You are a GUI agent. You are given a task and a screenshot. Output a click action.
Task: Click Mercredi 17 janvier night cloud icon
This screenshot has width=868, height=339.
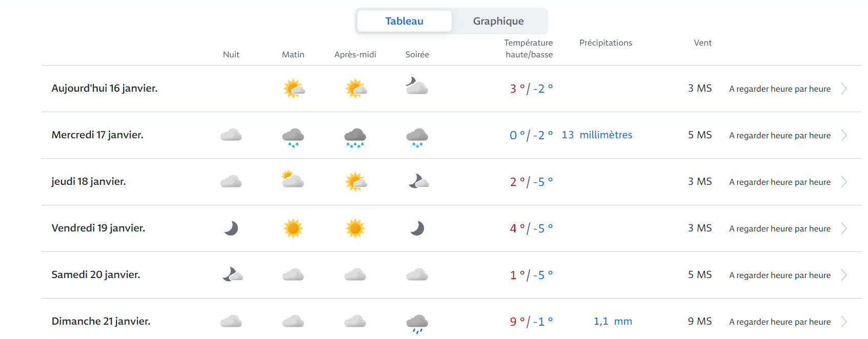click(231, 135)
